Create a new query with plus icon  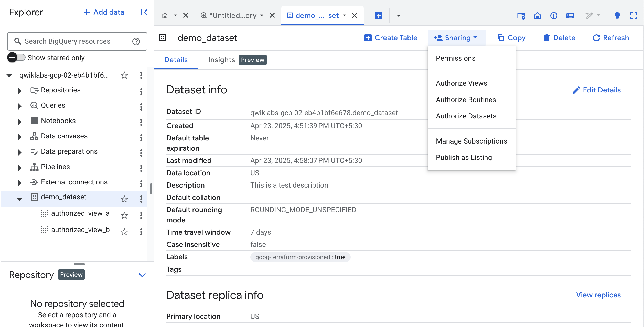tap(378, 16)
